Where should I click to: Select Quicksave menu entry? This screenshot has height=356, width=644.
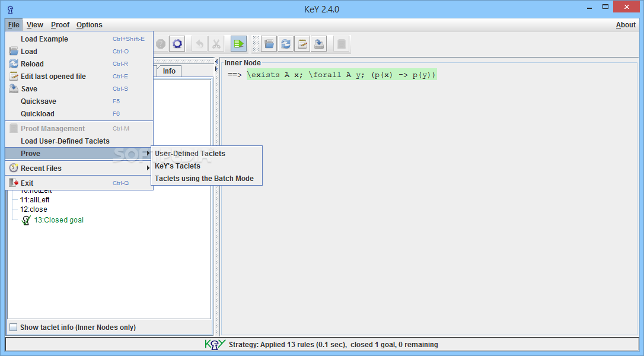point(79,101)
